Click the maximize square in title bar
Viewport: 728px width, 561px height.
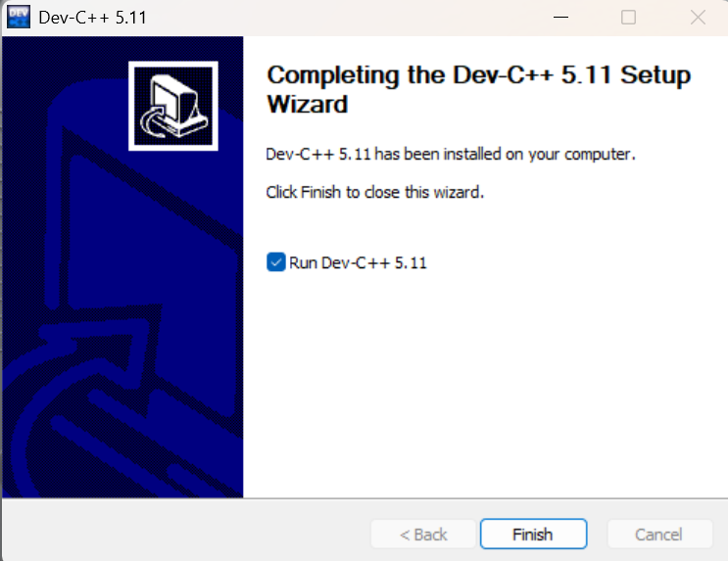click(x=629, y=18)
